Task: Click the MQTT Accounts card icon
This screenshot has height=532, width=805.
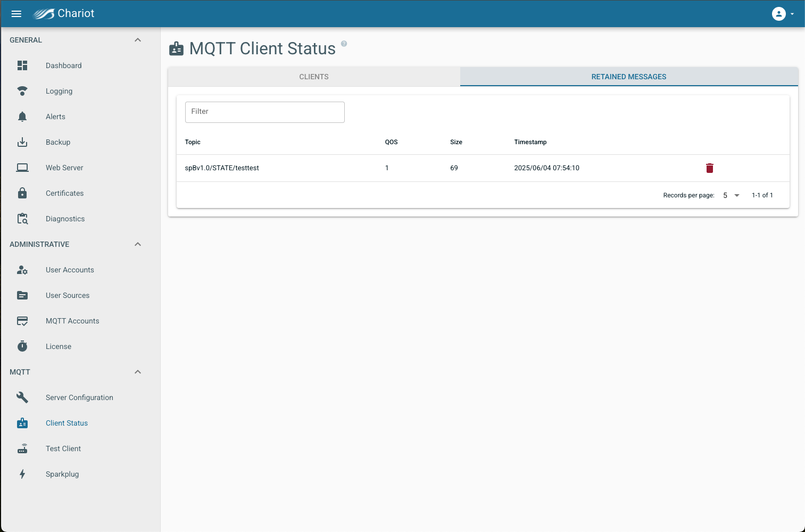Action: [x=22, y=321]
